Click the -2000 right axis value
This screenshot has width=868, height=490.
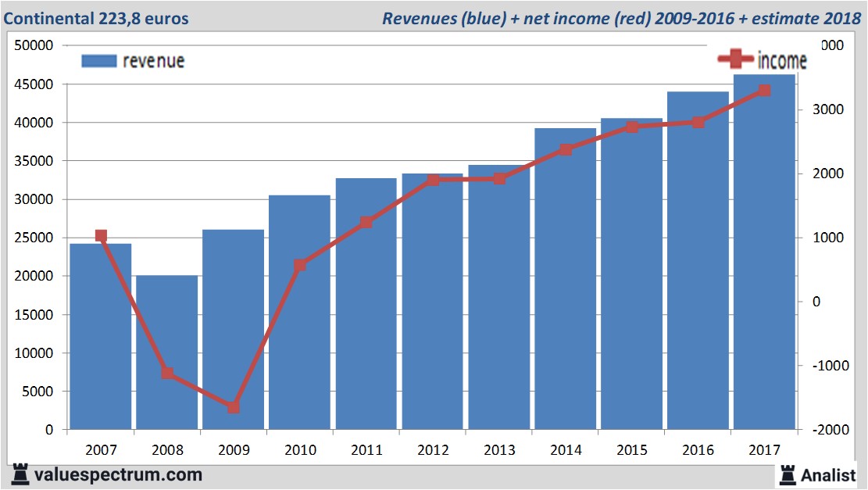[x=830, y=430]
